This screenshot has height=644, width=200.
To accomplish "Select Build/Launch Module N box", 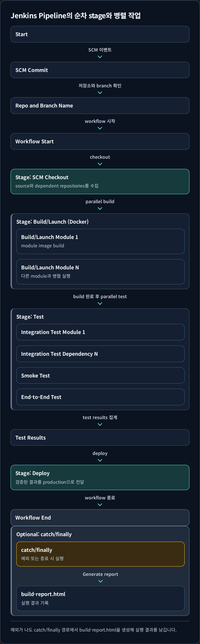I will (x=100, y=272).
